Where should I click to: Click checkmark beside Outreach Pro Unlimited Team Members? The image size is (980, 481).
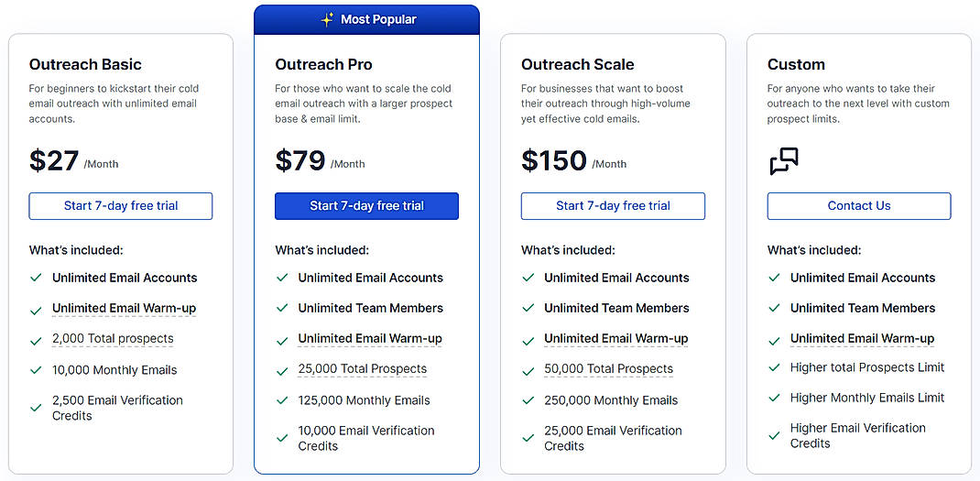[282, 308]
